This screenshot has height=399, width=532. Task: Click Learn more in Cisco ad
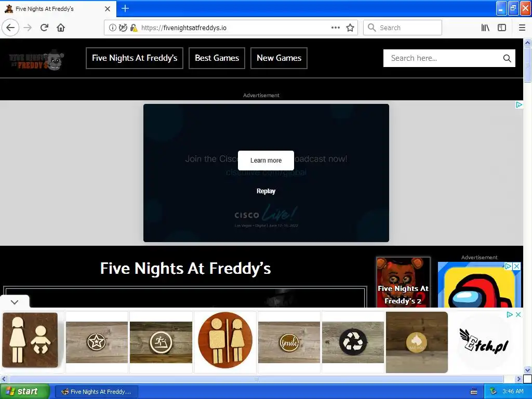pyautogui.click(x=266, y=161)
